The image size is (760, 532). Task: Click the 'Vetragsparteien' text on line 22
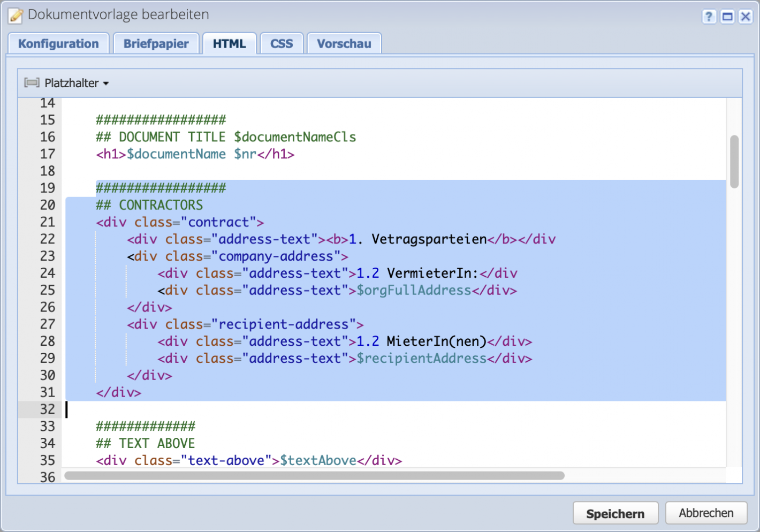point(429,239)
